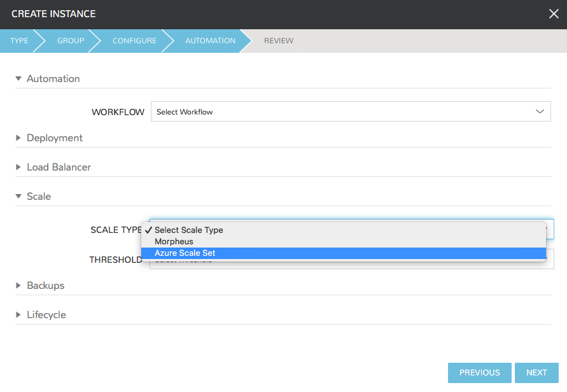The width and height of the screenshot is (567, 392).
Task: Click the Workflow dropdown chevron arrow
Action: click(540, 111)
